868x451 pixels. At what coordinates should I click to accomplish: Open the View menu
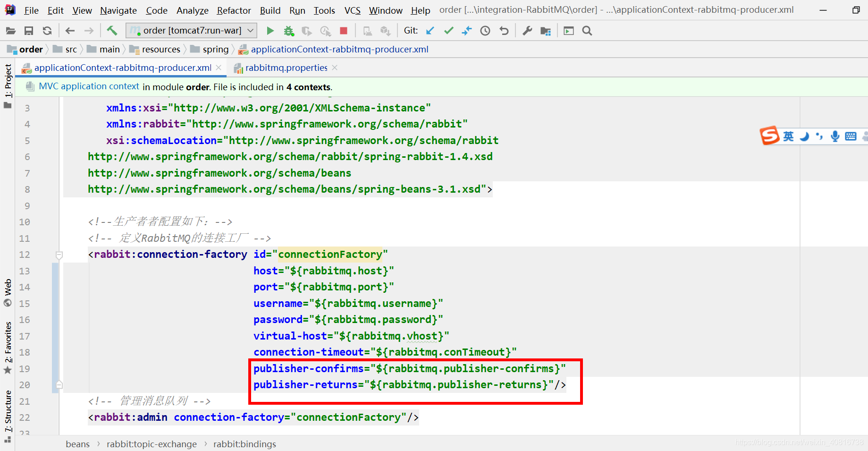[x=82, y=10]
